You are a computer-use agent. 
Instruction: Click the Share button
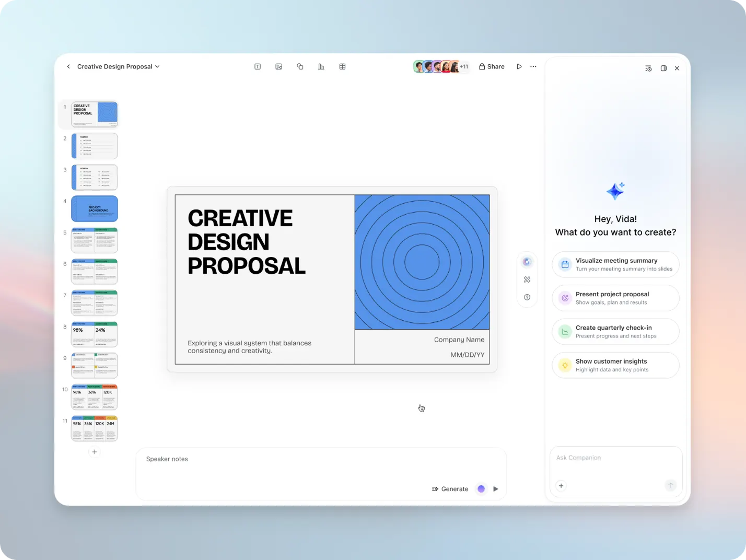point(492,67)
